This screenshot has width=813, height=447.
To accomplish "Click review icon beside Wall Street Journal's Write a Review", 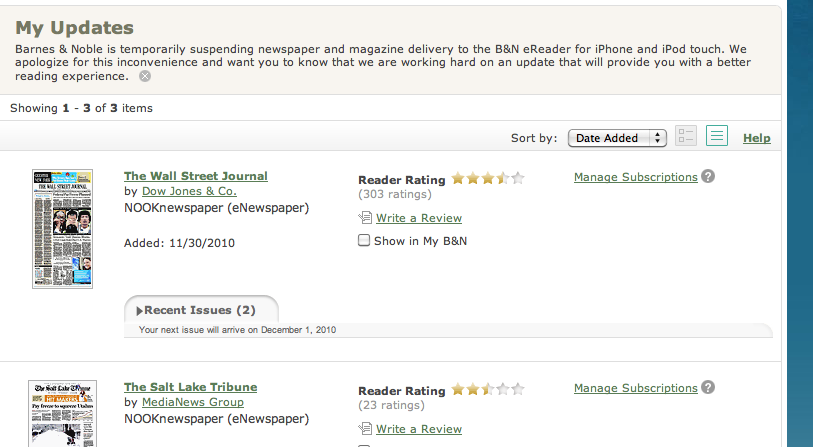I will 365,218.
